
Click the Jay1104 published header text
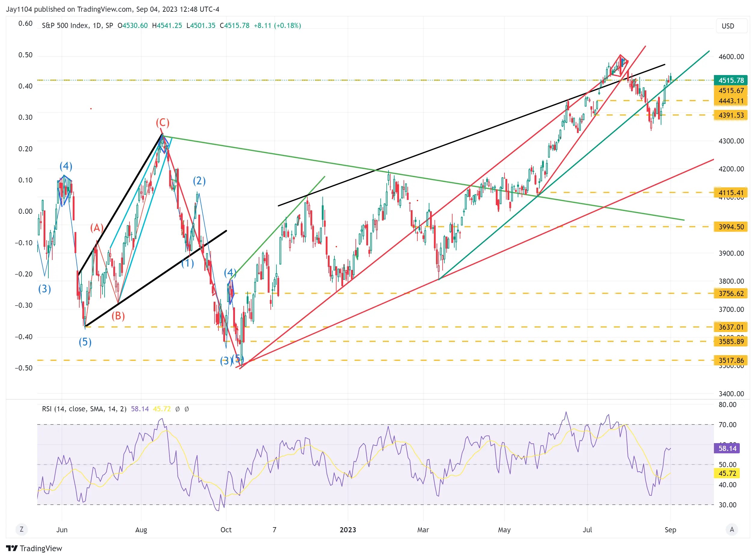pyautogui.click(x=112, y=10)
